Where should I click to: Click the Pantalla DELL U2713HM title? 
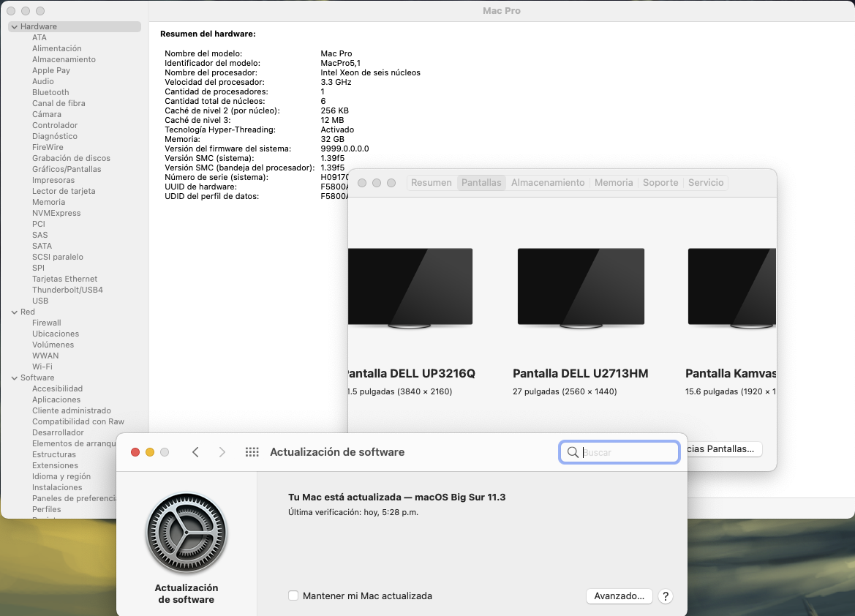click(580, 373)
